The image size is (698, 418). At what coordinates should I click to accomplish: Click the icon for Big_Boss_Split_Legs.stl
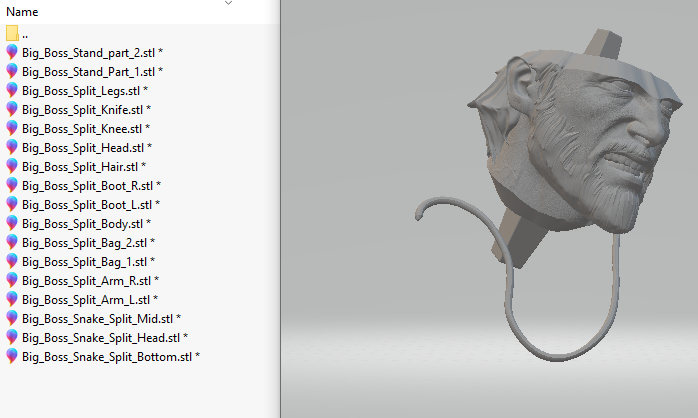pyautogui.click(x=12, y=91)
